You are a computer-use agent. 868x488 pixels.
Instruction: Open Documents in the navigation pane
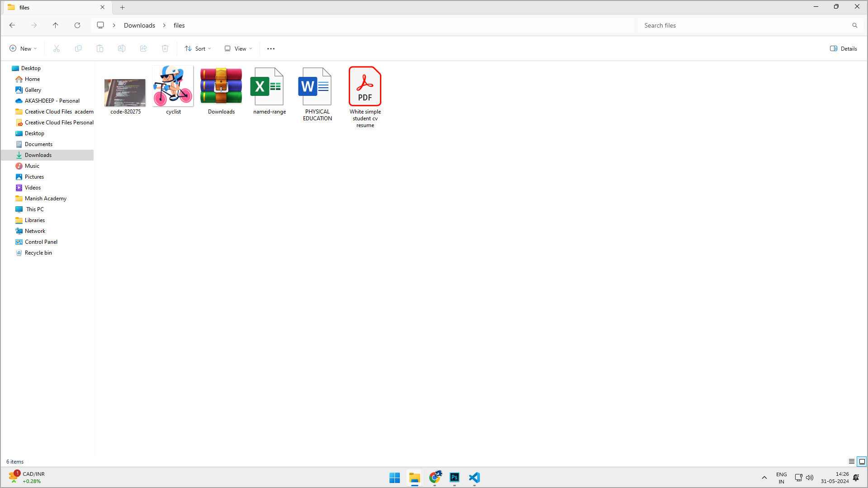tap(38, 144)
